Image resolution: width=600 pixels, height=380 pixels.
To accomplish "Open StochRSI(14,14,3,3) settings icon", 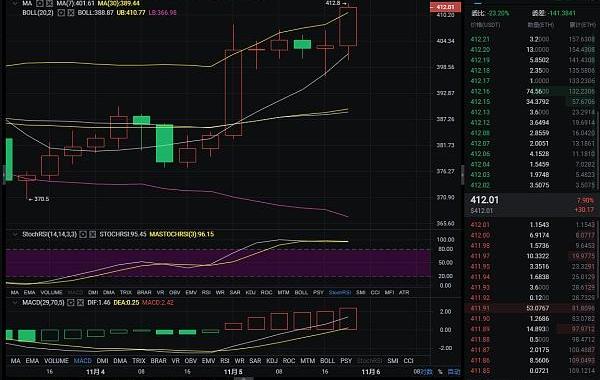I will pos(83,234).
